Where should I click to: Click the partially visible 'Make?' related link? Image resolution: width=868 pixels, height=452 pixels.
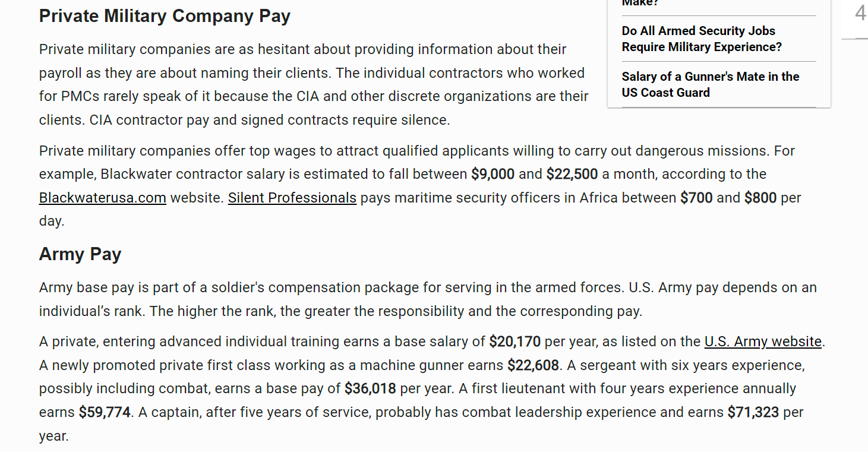tap(640, 3)
